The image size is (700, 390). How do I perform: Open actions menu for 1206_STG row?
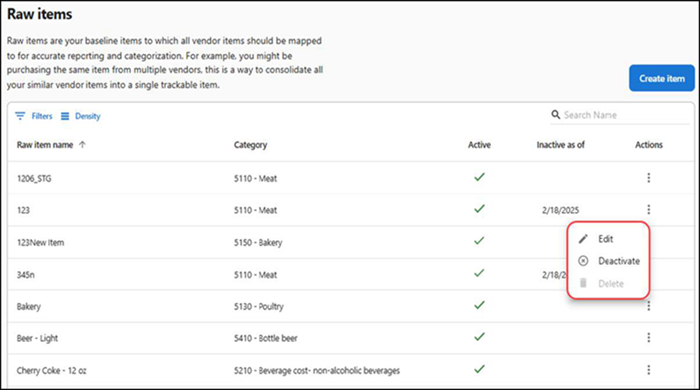click(648, 178)
